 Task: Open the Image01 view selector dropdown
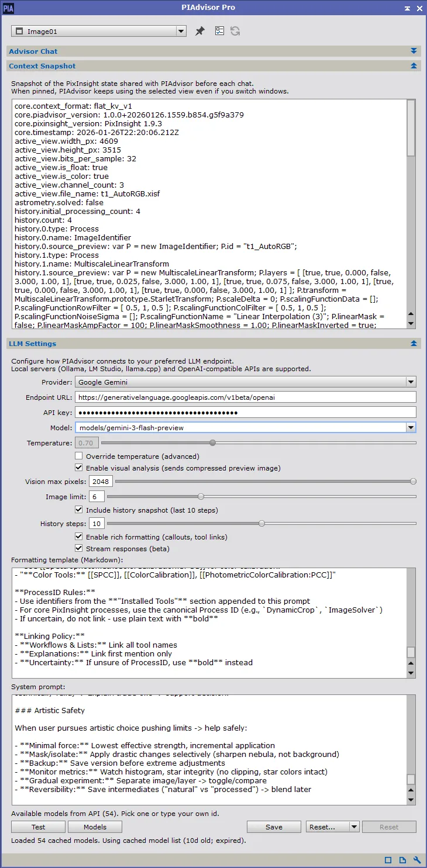(x=99, y=31)
